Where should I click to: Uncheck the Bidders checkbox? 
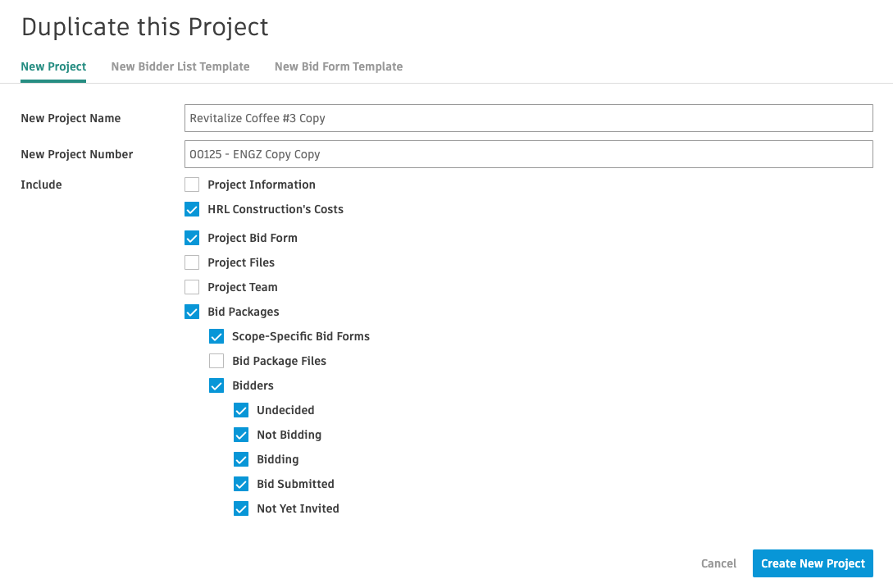[216, 385]
